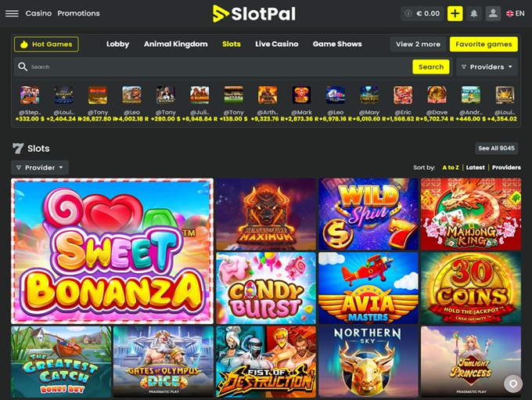Open notifications bell icon

click(x=473, y=13)
